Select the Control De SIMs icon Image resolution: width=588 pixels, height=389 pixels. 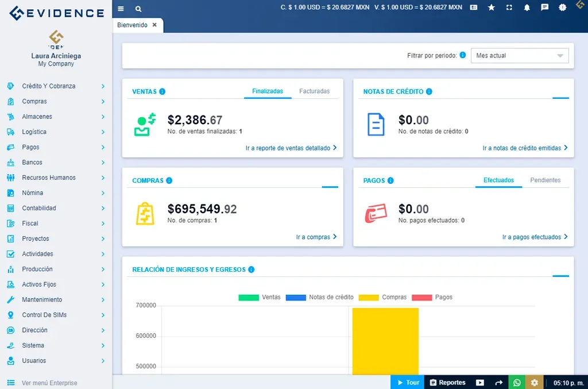coord(10,315)
